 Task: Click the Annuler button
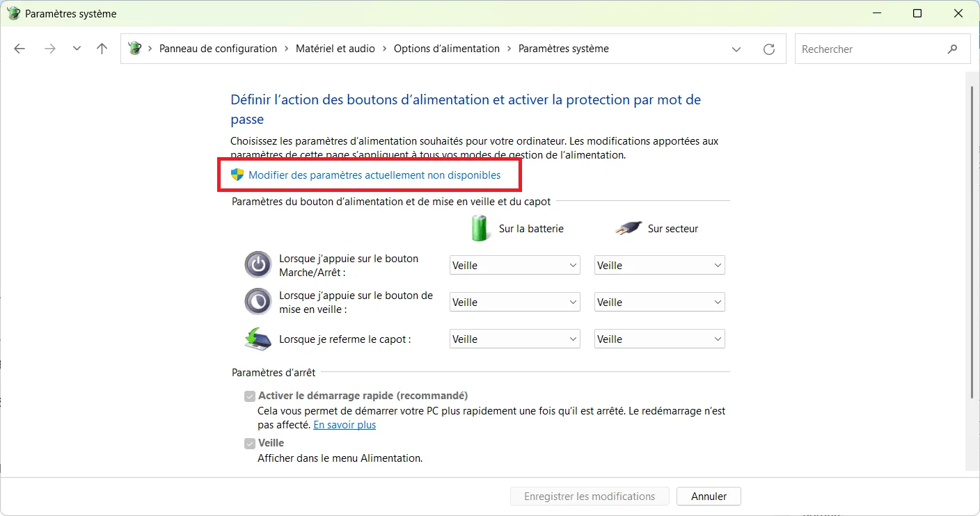click(709, 496)
